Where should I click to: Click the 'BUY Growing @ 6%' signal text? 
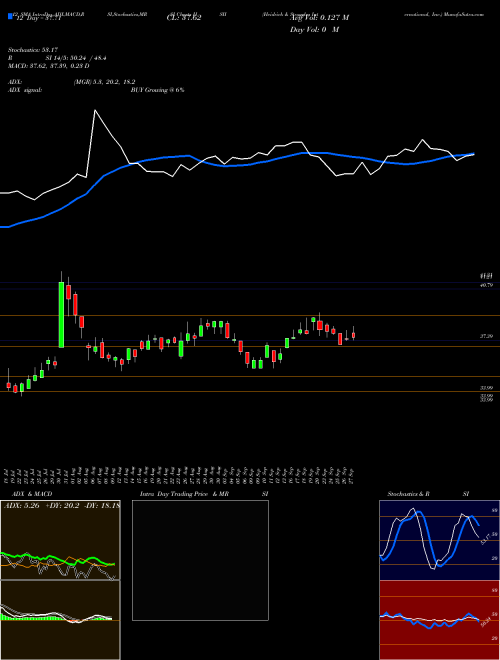pyautogui.click(x=157, y=90)
